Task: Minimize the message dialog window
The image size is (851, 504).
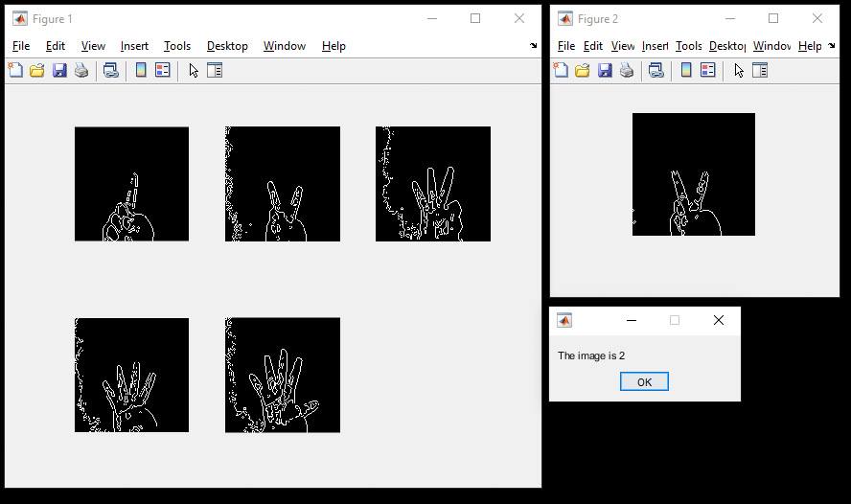Action: coord(632,321)
